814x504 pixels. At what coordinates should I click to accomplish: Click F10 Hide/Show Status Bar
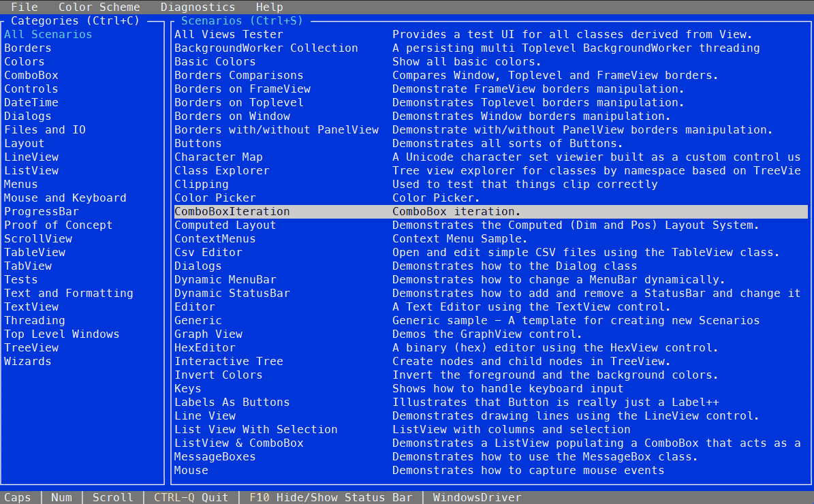click(330, 497)
